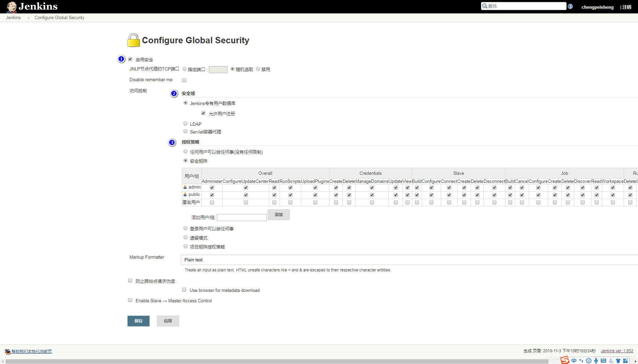Image resolution: width=638 pixels, height=364 pixels.
Task: Click Configure Global Security breadcrumb
Action: [x=59, y=18]
